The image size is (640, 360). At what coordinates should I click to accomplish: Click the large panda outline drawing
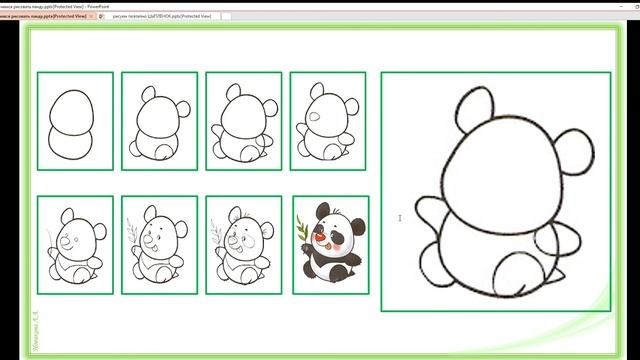[496, 192]
